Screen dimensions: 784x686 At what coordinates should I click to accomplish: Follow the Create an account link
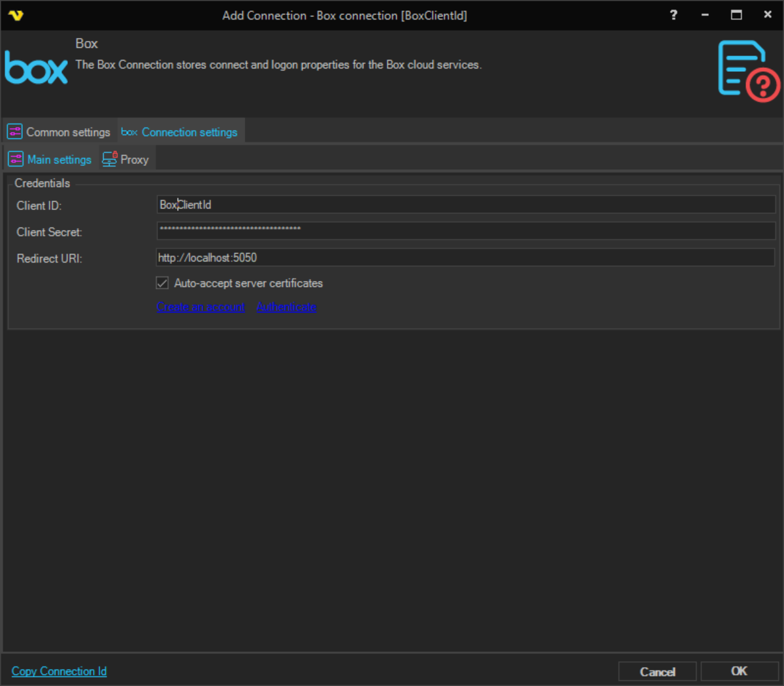(201, 307)
